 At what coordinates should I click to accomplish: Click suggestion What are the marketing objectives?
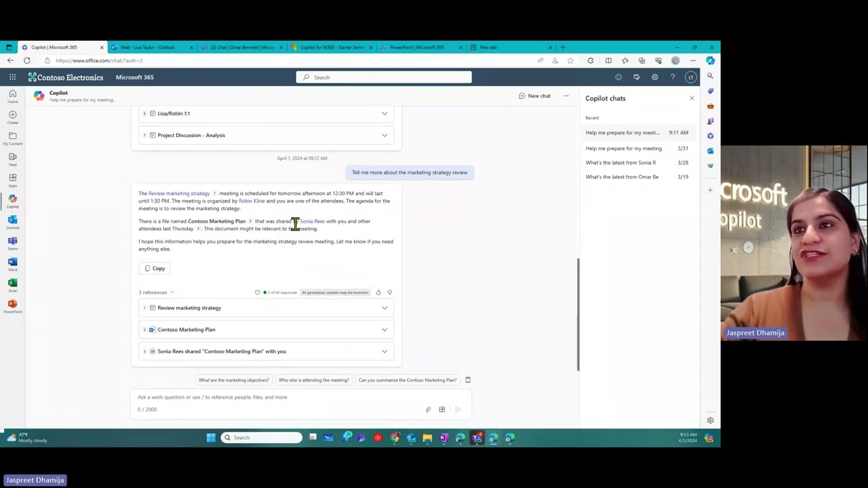click(234, 380)
